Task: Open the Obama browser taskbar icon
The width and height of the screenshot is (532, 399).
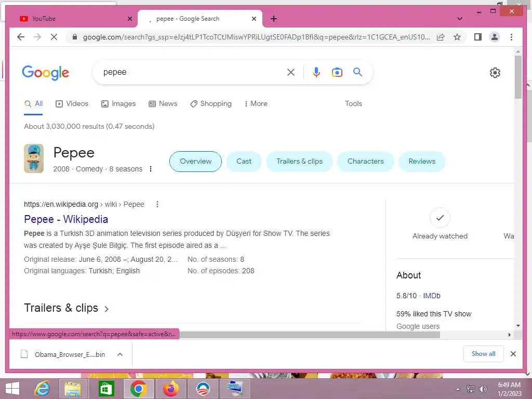Action: tap(203, 389)
